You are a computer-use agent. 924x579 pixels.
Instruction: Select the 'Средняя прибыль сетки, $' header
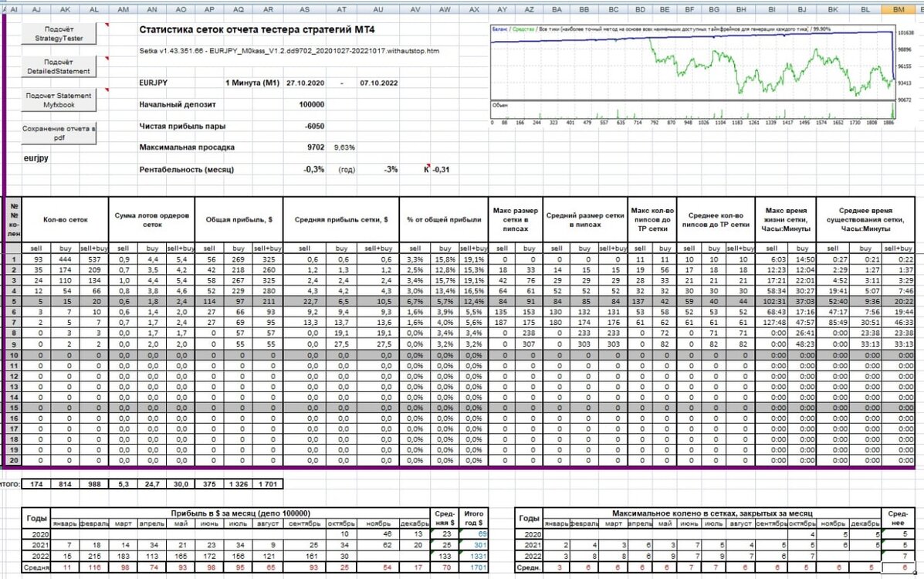click(341, 219)
